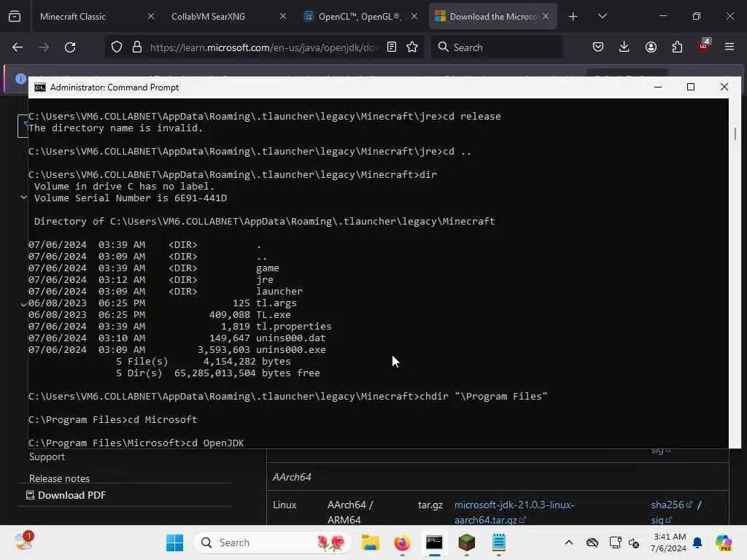The width and height of the screenshot is (747, 560).
Task: Download microsoft-jdk-21.0.3-linux-aarch64.tar.gz
Action: [514, 513]
